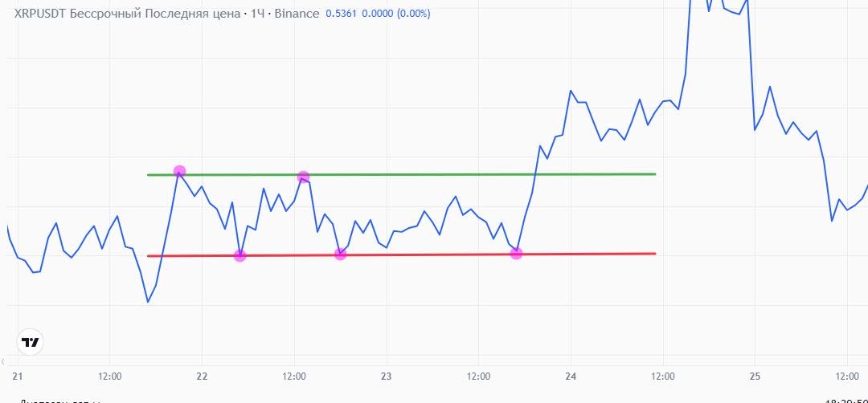
Task: Click the clock time at bottom-right
Action: point(846,401)
